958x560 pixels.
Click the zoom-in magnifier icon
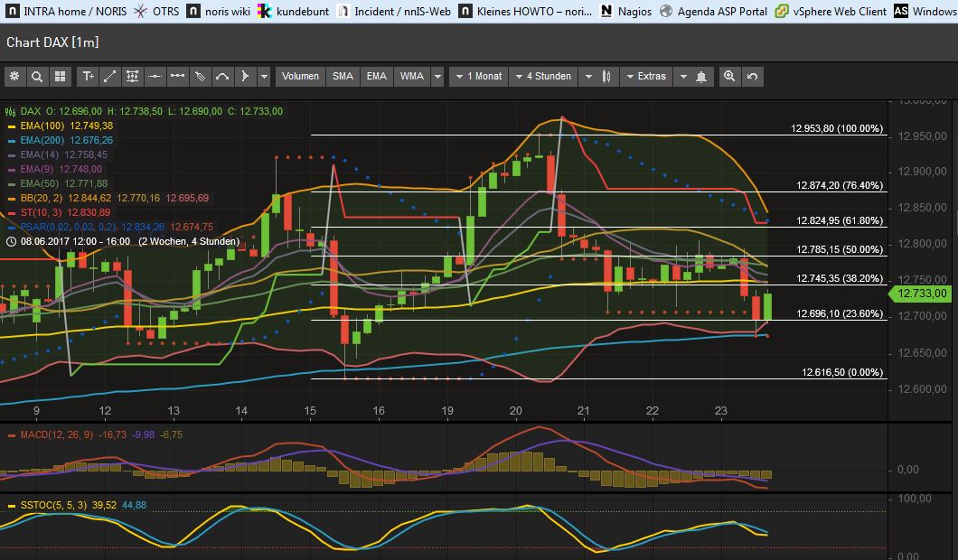pyautogui.click(x=729, y=77)
